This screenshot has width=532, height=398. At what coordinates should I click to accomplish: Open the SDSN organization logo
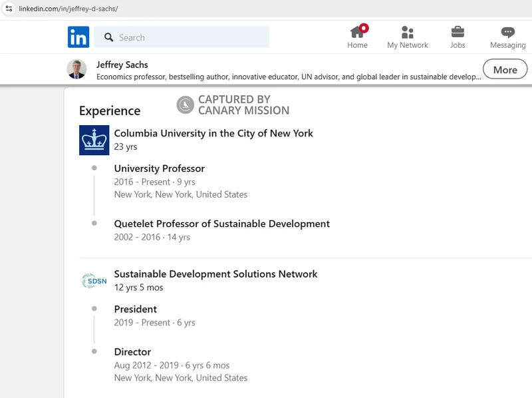click(94, 281)
